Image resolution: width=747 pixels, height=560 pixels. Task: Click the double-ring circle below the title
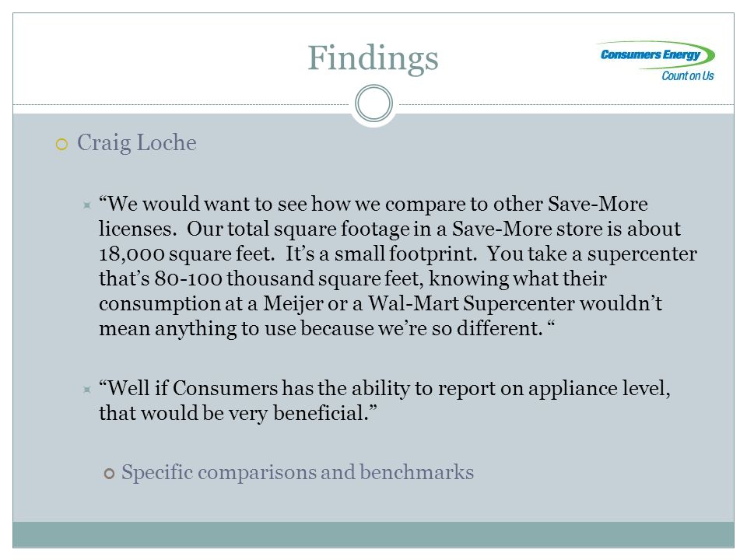[x=374, y=103]
